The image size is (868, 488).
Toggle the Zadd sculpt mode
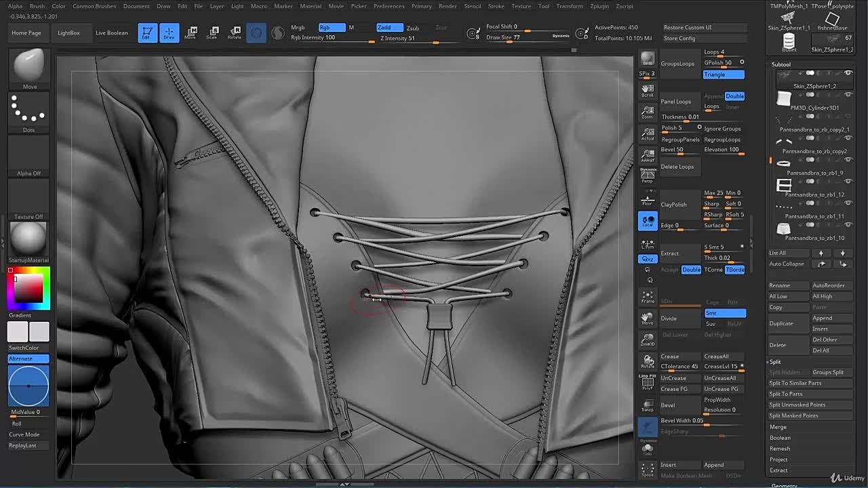pyautogui.click(x=389, y=27)
